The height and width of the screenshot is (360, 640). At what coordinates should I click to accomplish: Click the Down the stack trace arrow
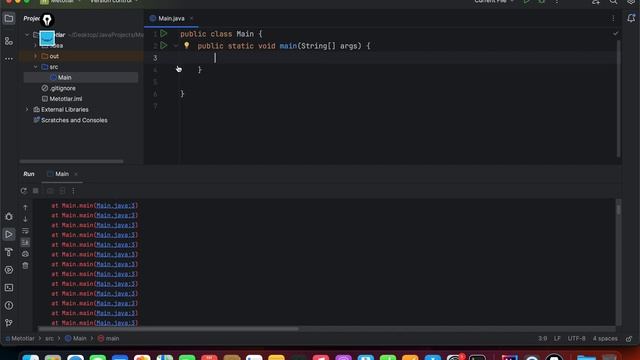pyautogui.click(x=25, y=219)
